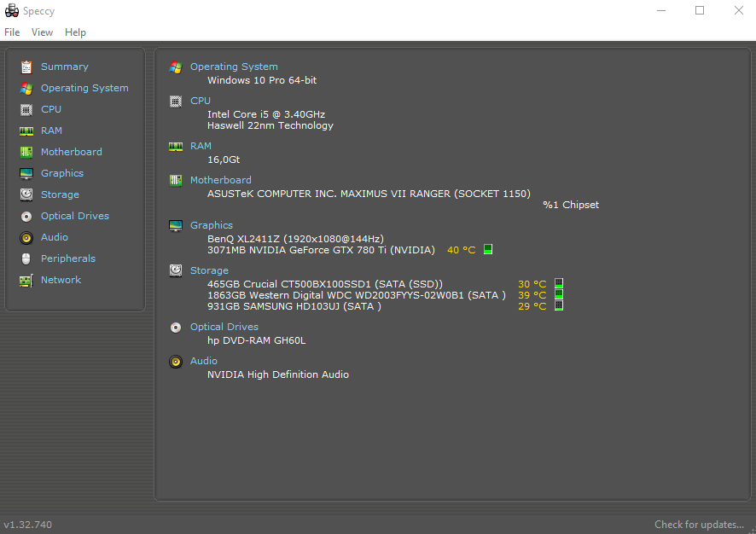Image resolution: width=756 pixels, height=534 pixels.
Task: Click the Motherboard heading link in summary
Action: coord(220,180)
